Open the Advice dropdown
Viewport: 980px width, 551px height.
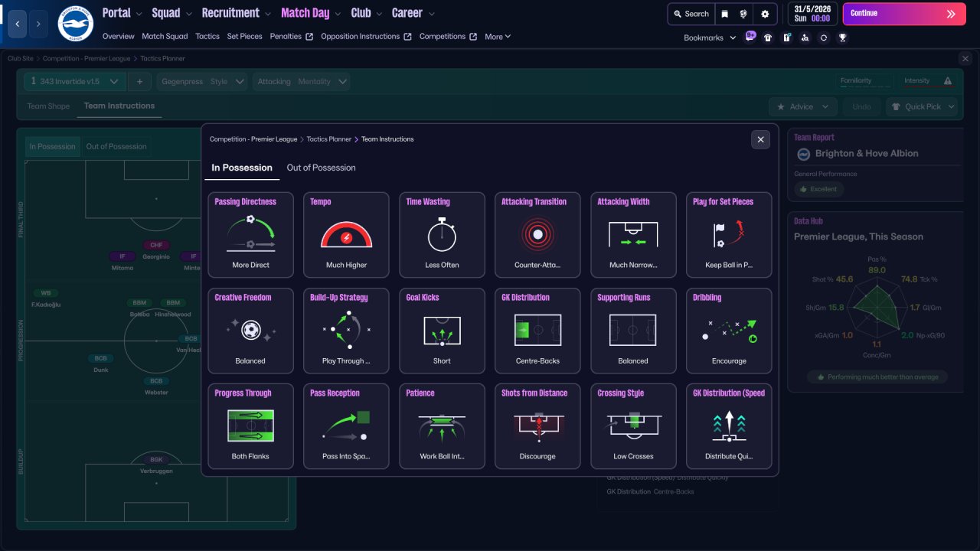[802, 106]
